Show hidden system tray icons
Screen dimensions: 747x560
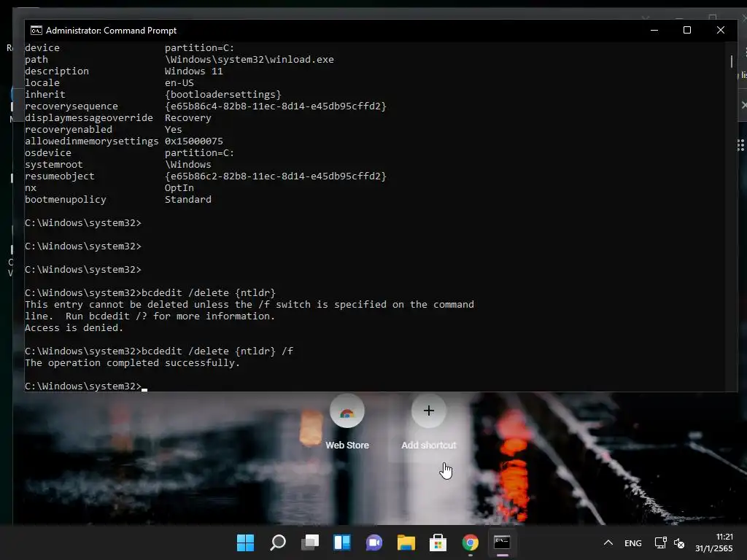tap(608, 542)
